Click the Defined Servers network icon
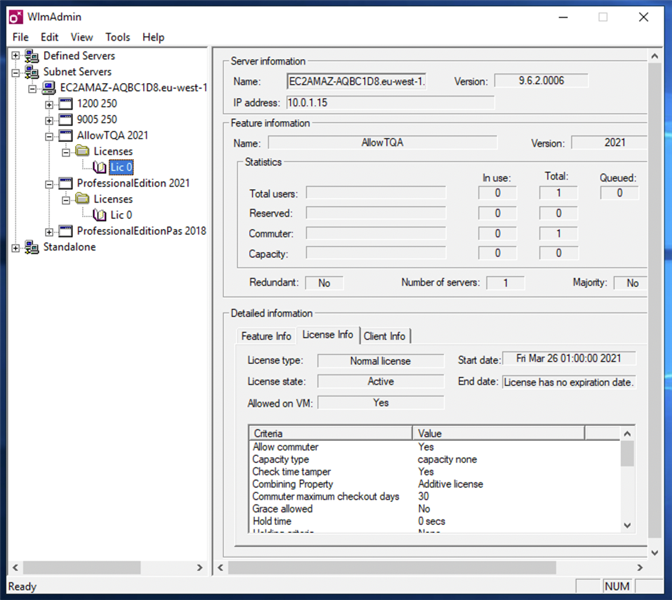Image resolution: width=672 pixels, height=600 pixels. tap(32, 56)
